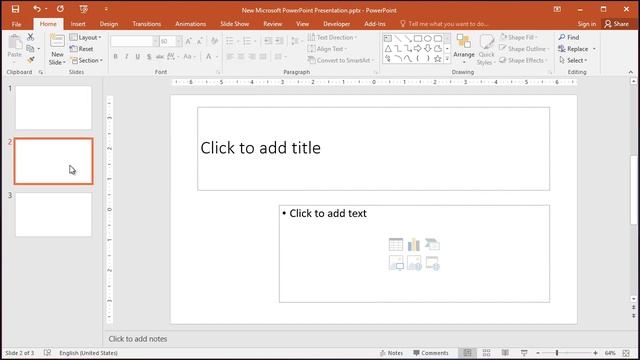Open font size combo box
The image size is (640, 360).
171,41
